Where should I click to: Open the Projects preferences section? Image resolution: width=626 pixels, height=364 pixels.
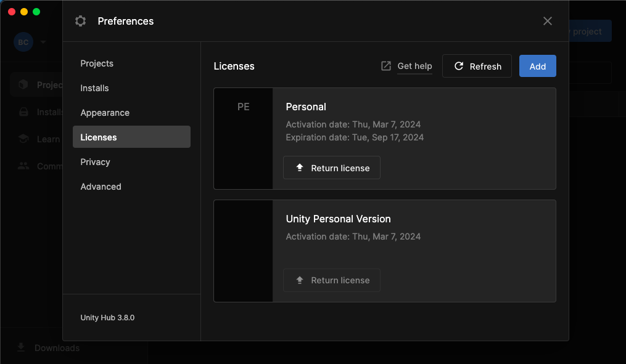pyautogui.click(x=131, y=63)
